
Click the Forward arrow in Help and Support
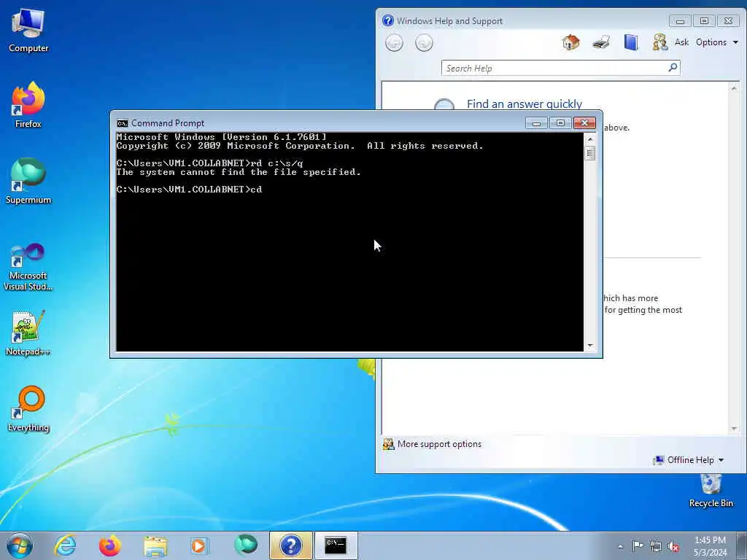pyautogui.click(x=424, y=43)
